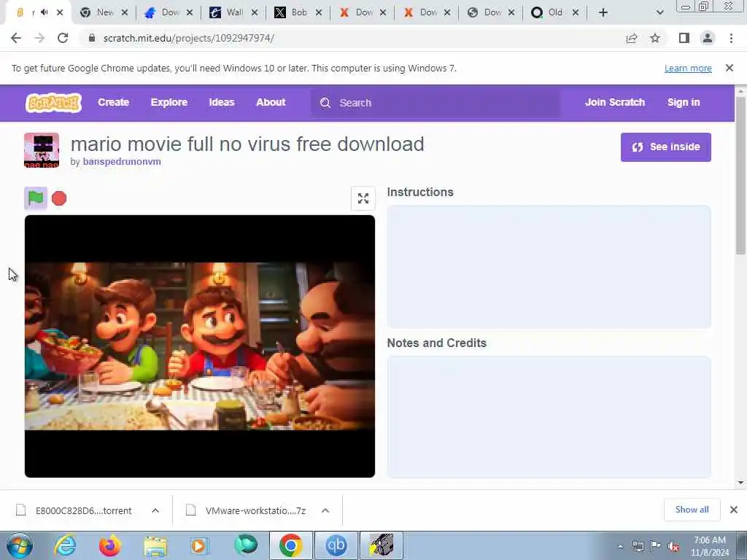747x560 pixels.
Task: Click the search magnifier icon
Action: coord(325,103)
